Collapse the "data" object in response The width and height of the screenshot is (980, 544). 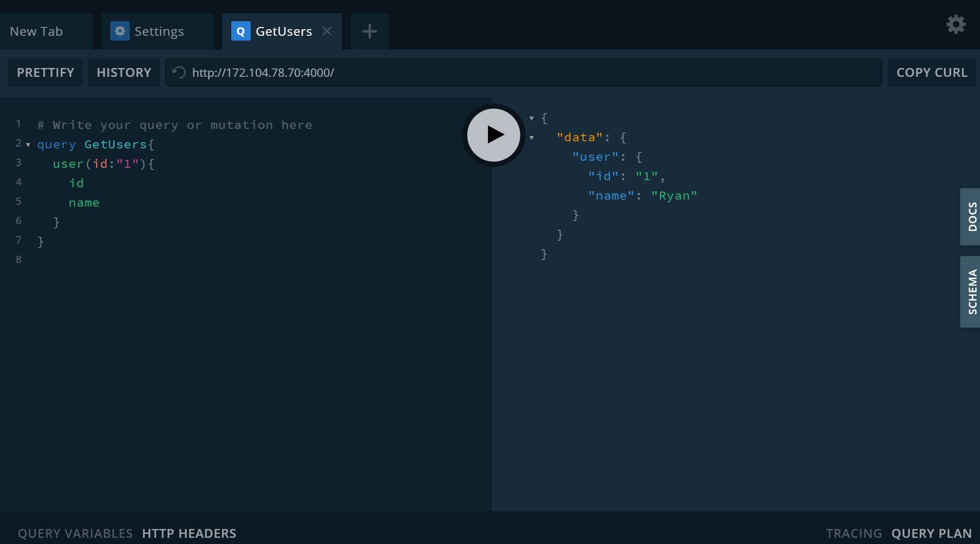click(x=532, y=138)
